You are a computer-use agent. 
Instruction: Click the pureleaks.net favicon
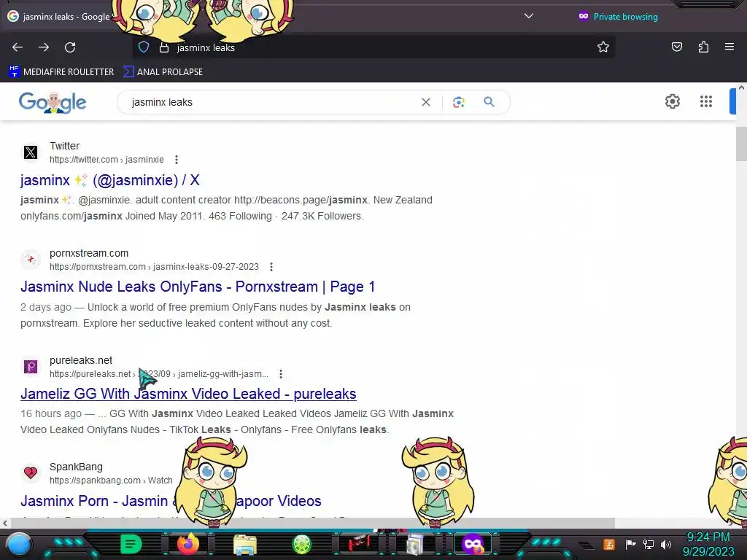pos(31,367)
